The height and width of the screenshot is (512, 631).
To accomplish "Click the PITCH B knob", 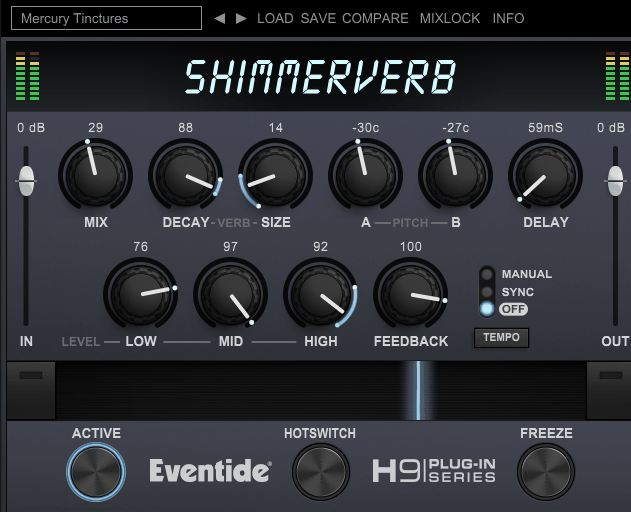I will (456, 175).
